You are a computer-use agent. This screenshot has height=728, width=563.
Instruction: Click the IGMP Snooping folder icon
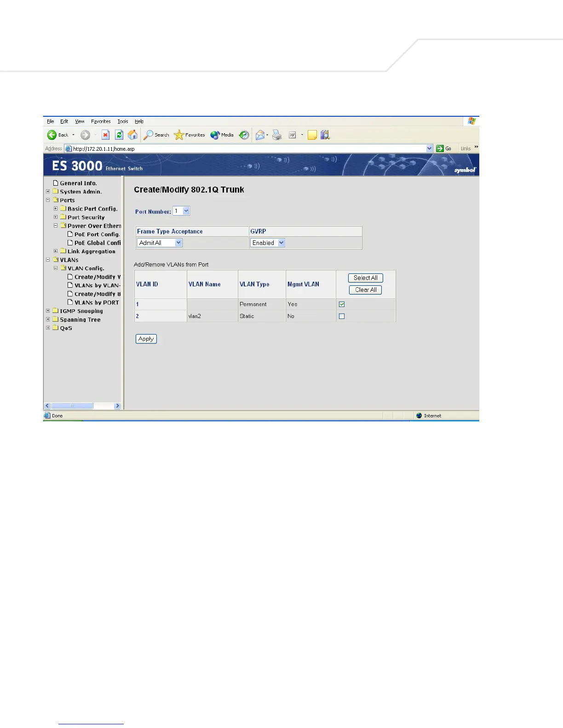(55, 311)
